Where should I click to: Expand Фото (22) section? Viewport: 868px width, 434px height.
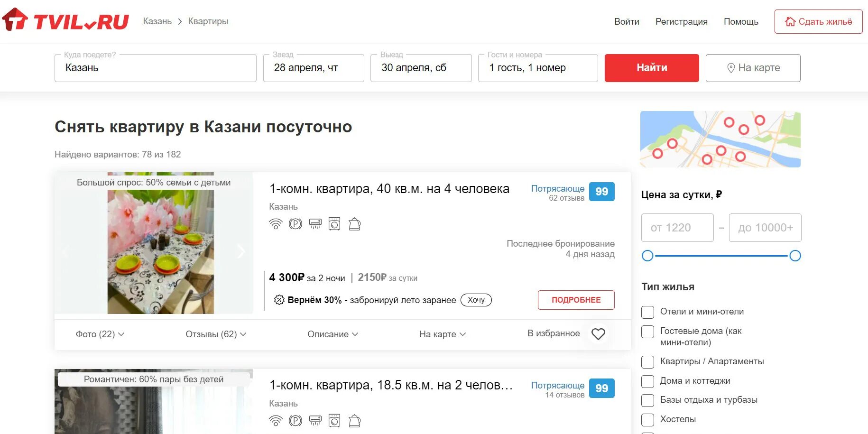click(100, 334)
